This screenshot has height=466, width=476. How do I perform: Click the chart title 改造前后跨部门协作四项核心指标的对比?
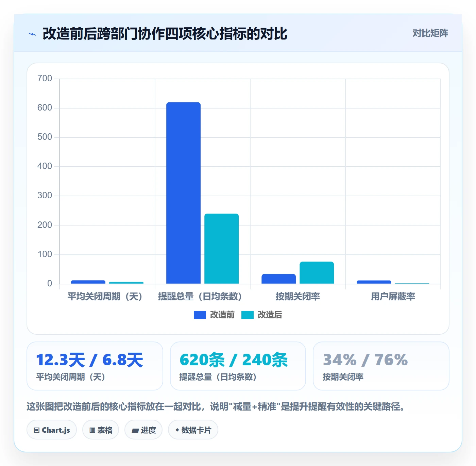click(165, 34)
